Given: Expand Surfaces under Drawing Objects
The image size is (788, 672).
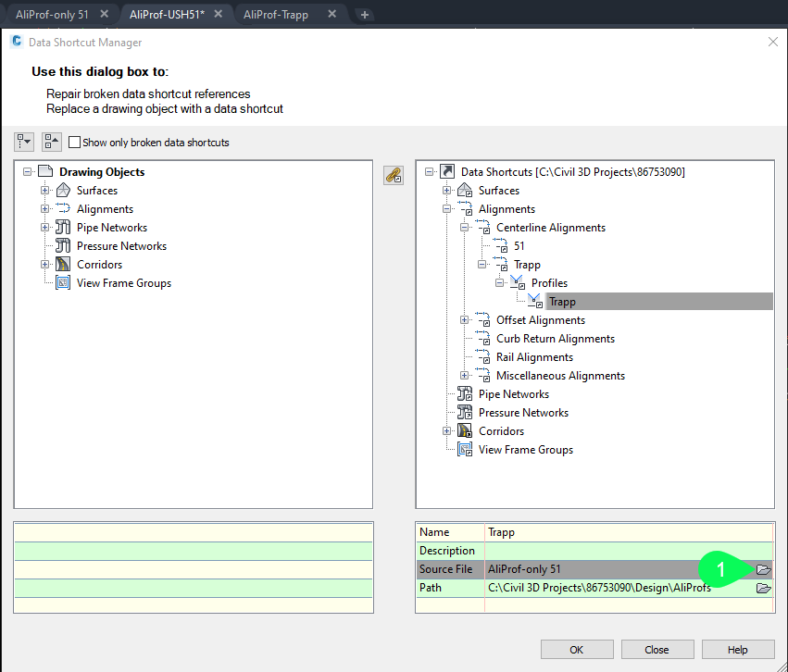Looking at the screenshot, I should 44,191.
